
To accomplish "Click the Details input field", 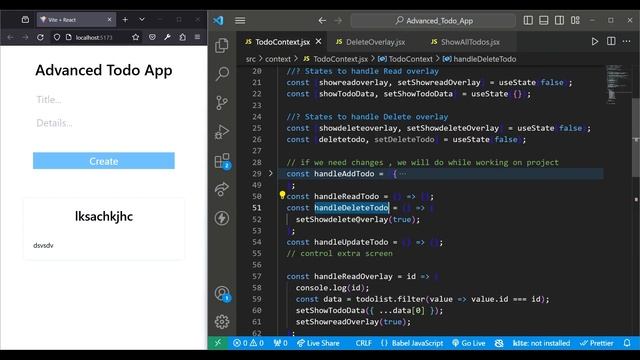I will click(104, 123).
